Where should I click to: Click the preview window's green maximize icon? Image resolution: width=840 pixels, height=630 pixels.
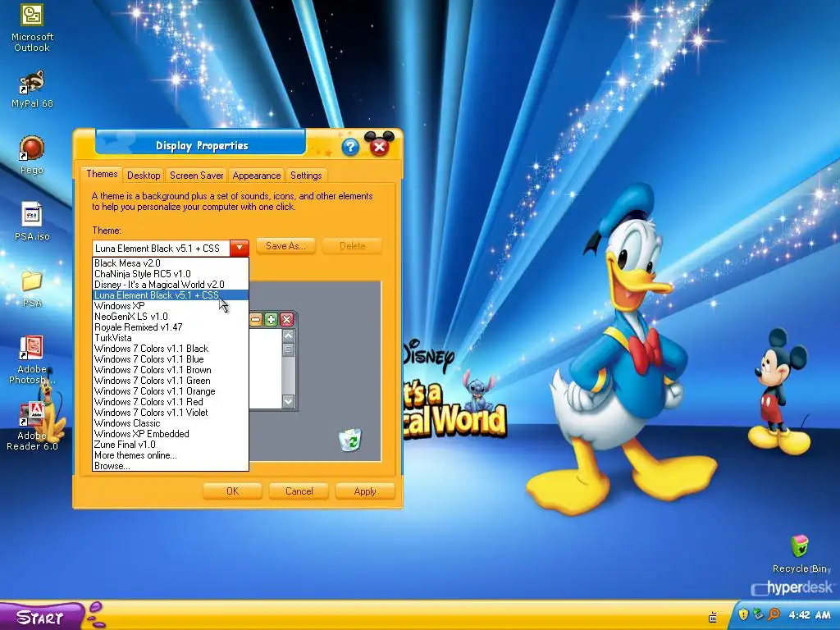[x=271, y=320]
